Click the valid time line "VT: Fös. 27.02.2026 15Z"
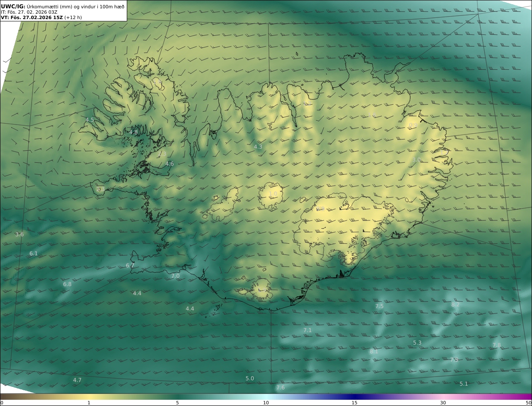This screenshot has width=532, height=406. tap(32, 17)
